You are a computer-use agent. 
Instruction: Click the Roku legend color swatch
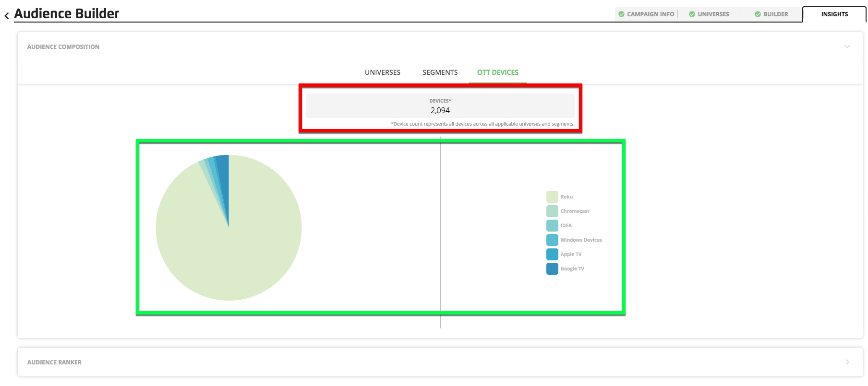[x=552, y=197]
